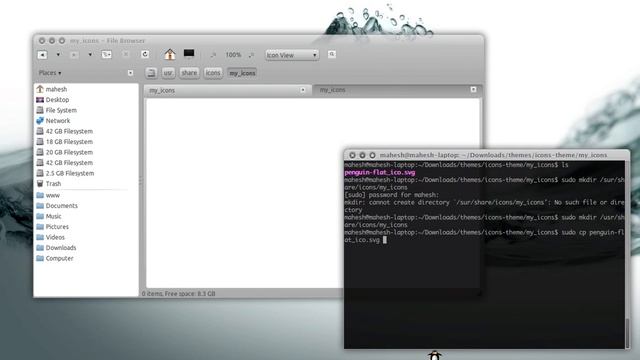640x360 pixels.
Task: Click the zoom out icon left of 100%
Action: pyautogui.click(x=213, y=55)
